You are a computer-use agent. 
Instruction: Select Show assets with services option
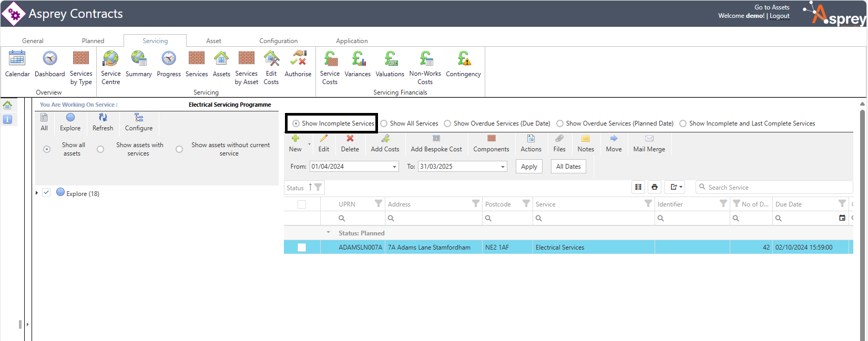coord(100,149)
